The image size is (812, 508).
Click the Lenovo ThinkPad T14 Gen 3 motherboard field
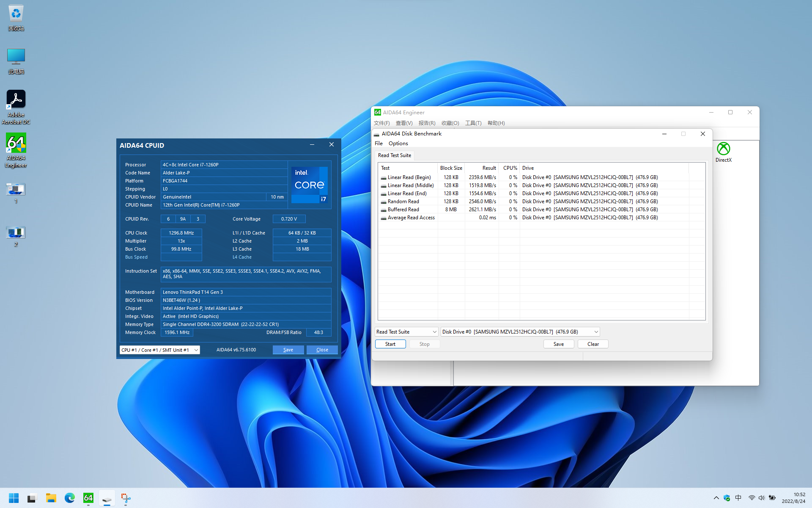click(246, 292)
